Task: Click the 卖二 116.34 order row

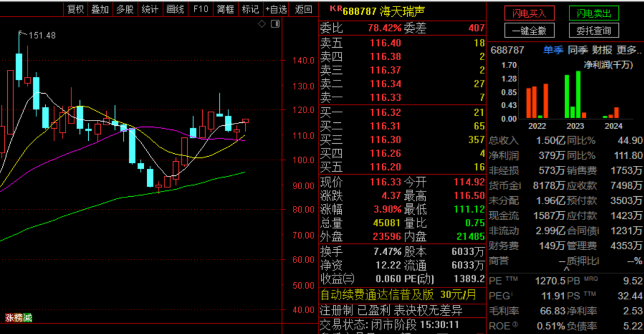Action: tap(402, 84)
